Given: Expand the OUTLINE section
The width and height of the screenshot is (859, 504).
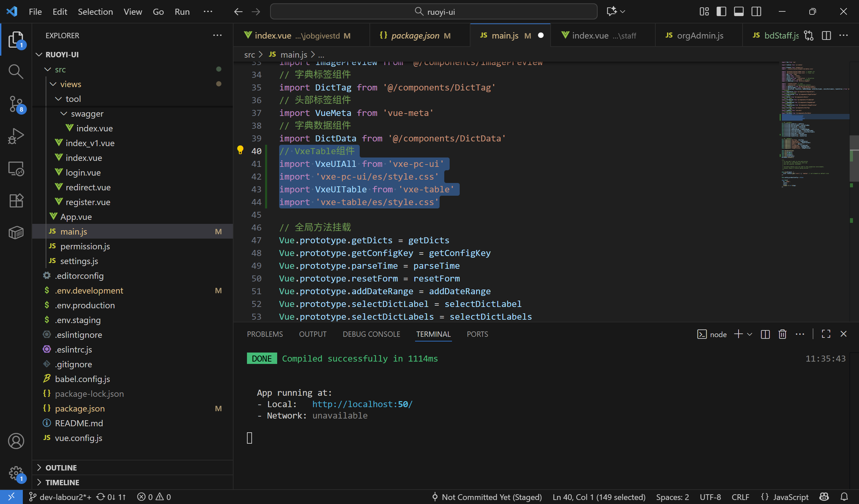Looking at the screenshot, I should tap(61, 467).
